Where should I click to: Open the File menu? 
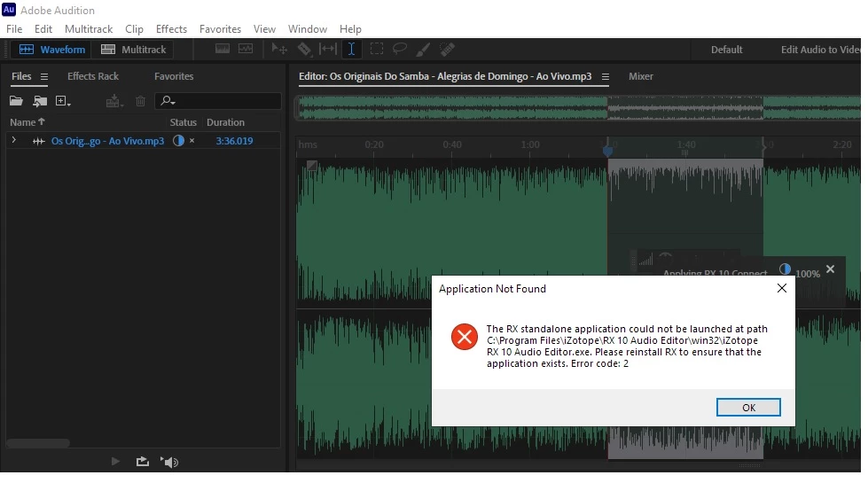click(14, 28)
